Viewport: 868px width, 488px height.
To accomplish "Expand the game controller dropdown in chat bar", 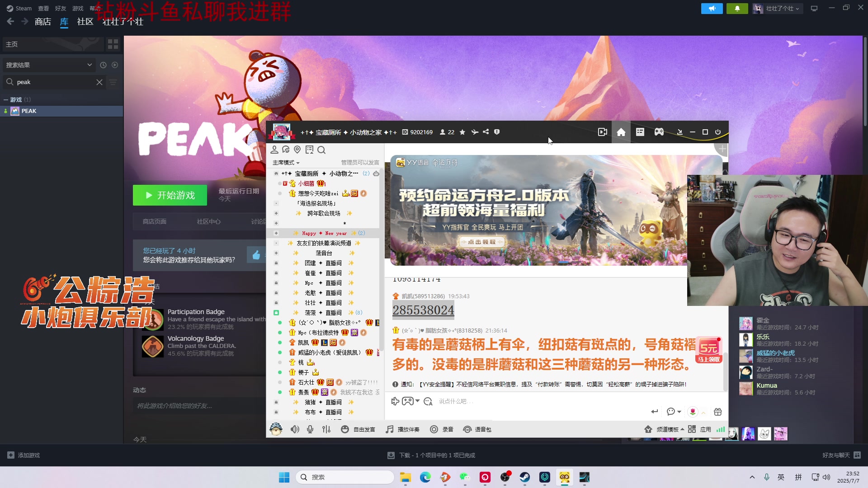I will tap(417, 401).
